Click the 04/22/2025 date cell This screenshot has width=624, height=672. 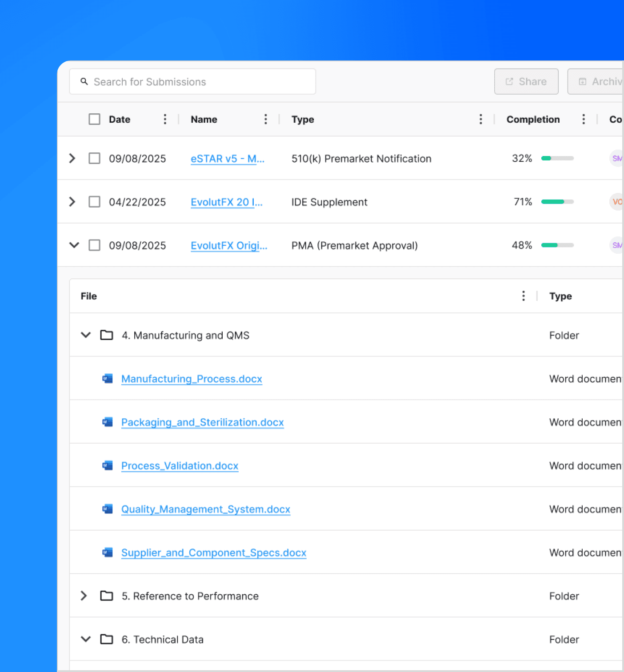(x=137, y=202)
